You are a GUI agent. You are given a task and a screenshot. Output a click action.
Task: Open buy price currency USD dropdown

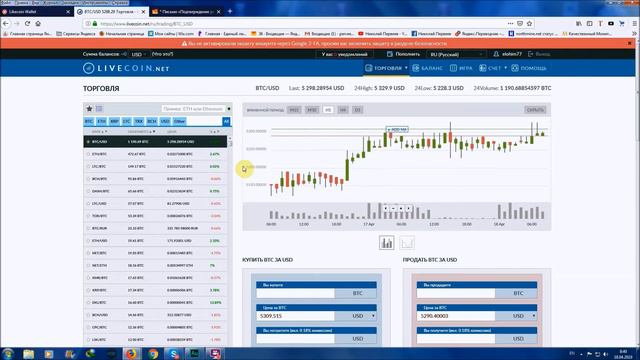pyautogui.click(x=373, y=316)
